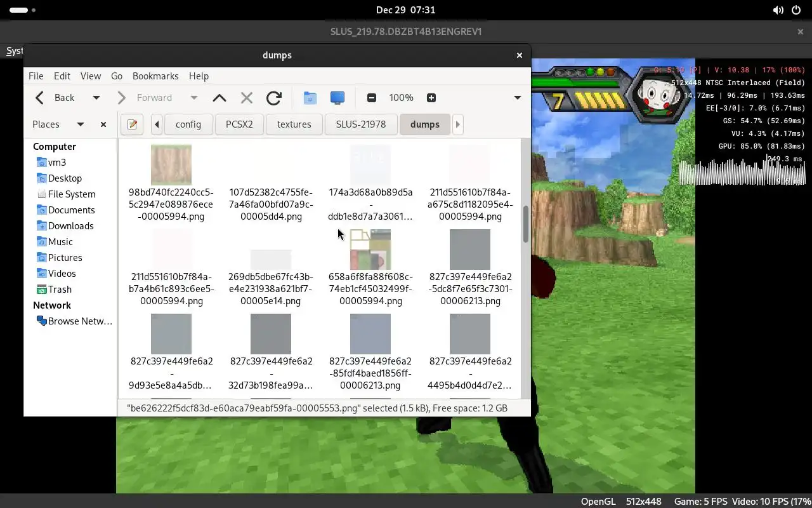812x508 pixels.
Task: Click the Network heading in the sidebar
Action: coord(52,305)
